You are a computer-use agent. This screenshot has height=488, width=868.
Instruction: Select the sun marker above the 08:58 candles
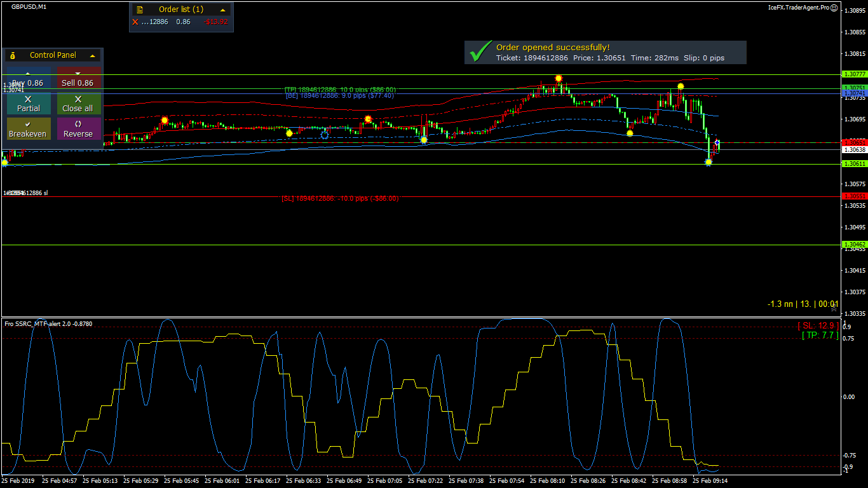[681, 86]
